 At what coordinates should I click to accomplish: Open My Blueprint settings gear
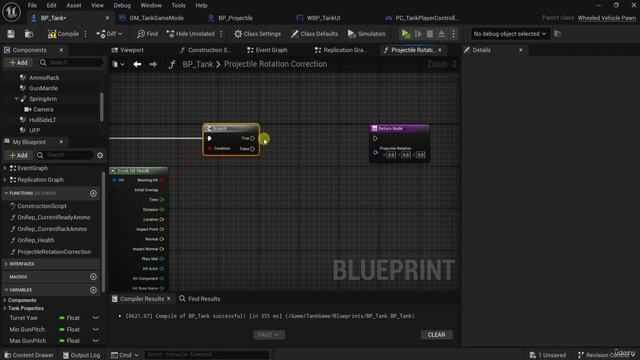[100, 155]
